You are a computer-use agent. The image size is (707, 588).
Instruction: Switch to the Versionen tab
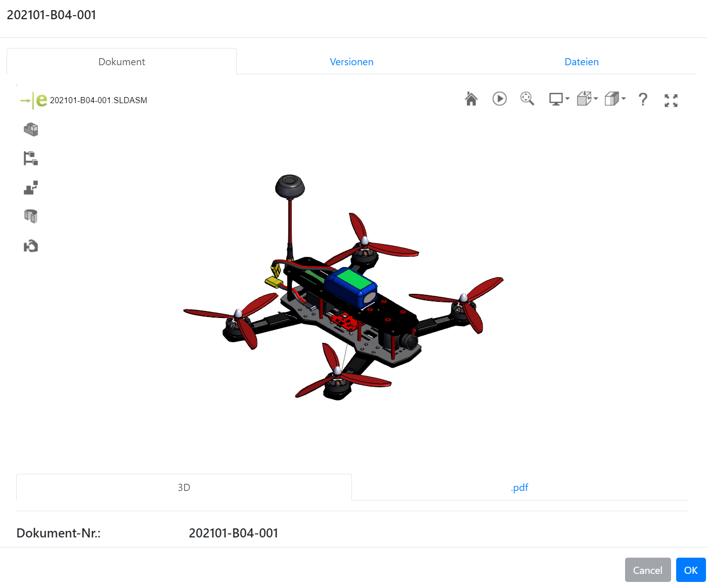[x=351, y=62]
